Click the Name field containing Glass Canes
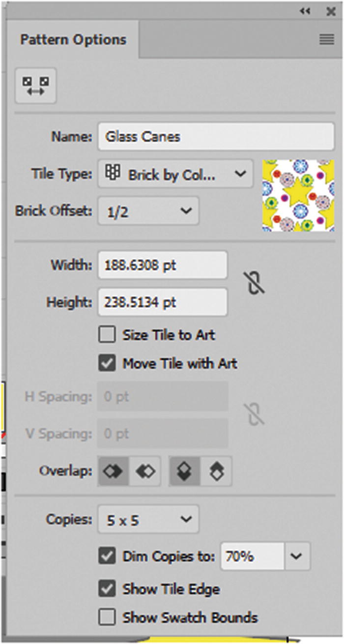 (216, 136)
